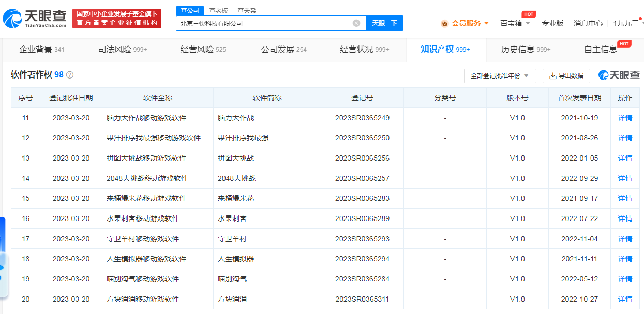Select registration number 2023SR0365293
The height and width of the screenshot is (314, 644).
[362, 239]
